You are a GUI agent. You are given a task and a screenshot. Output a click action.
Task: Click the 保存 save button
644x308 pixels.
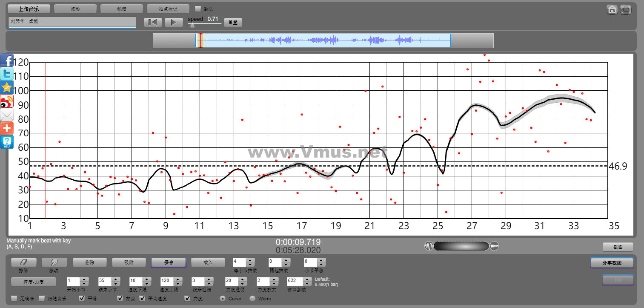click(168, 262)
